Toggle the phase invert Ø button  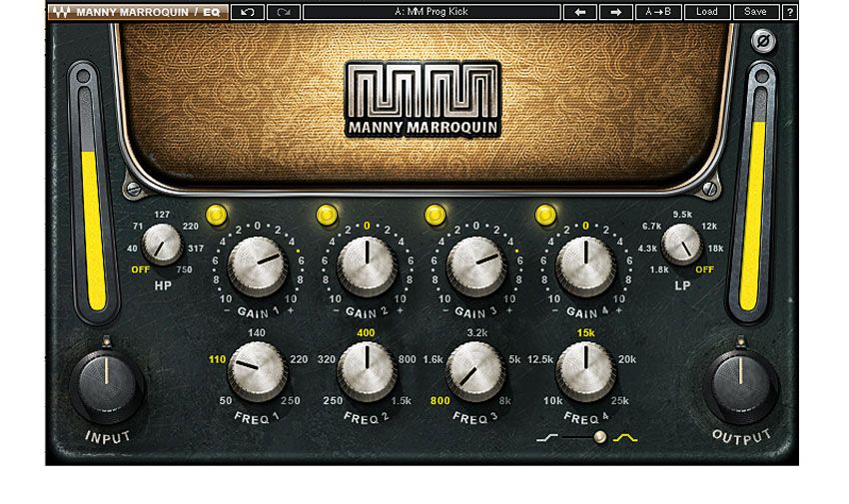pos(763,41)
